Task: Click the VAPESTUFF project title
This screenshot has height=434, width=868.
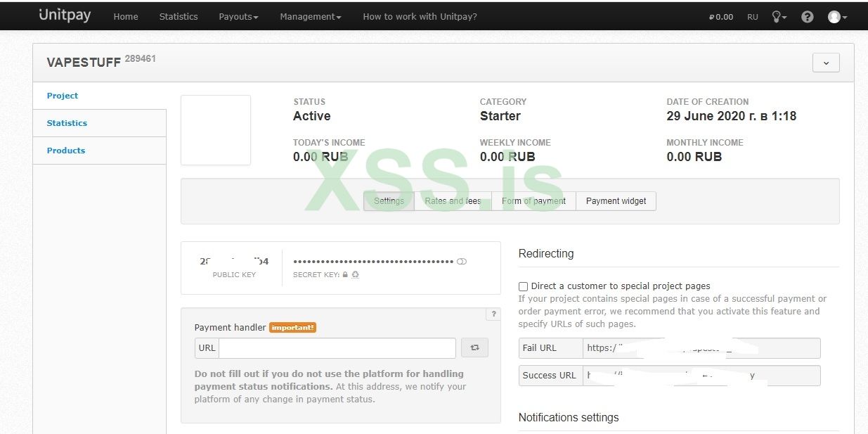Action: (84, 63)
